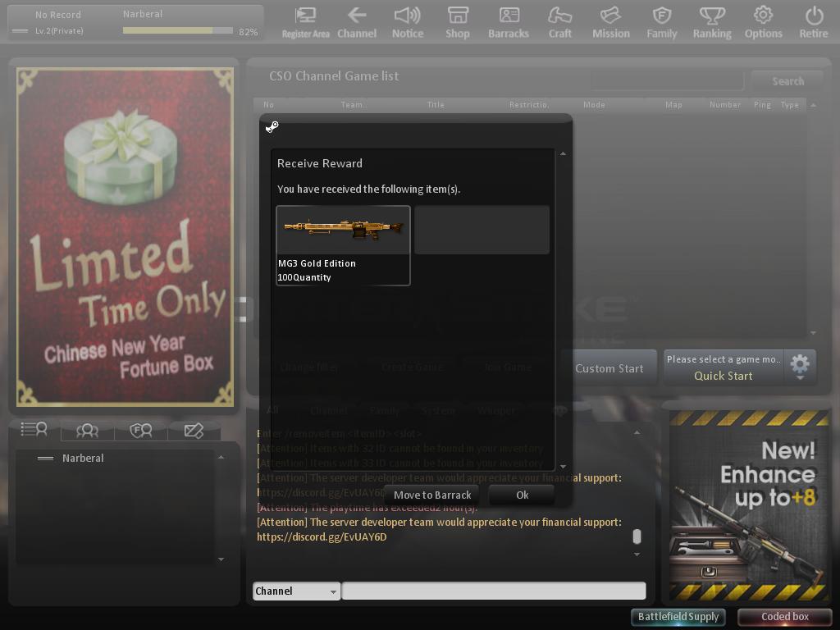The image size is (840, 630).
Task: Open the Register Area icon
Action: click(305, 22)
